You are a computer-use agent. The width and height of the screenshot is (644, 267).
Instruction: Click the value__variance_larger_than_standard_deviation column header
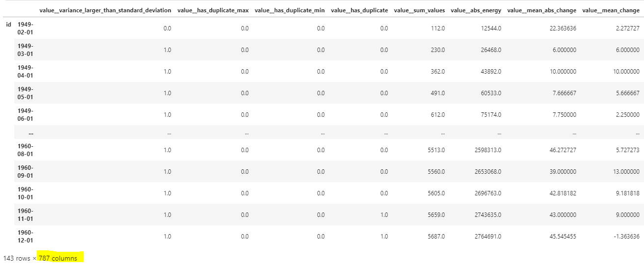(105, 10)
